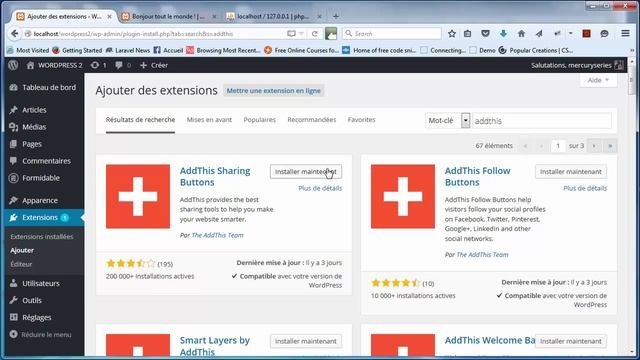The width and height of the screenshot is (640, 360).
Task: Open Laravel News bookmark
Action: pyautogui.click(x=128, y=51)
